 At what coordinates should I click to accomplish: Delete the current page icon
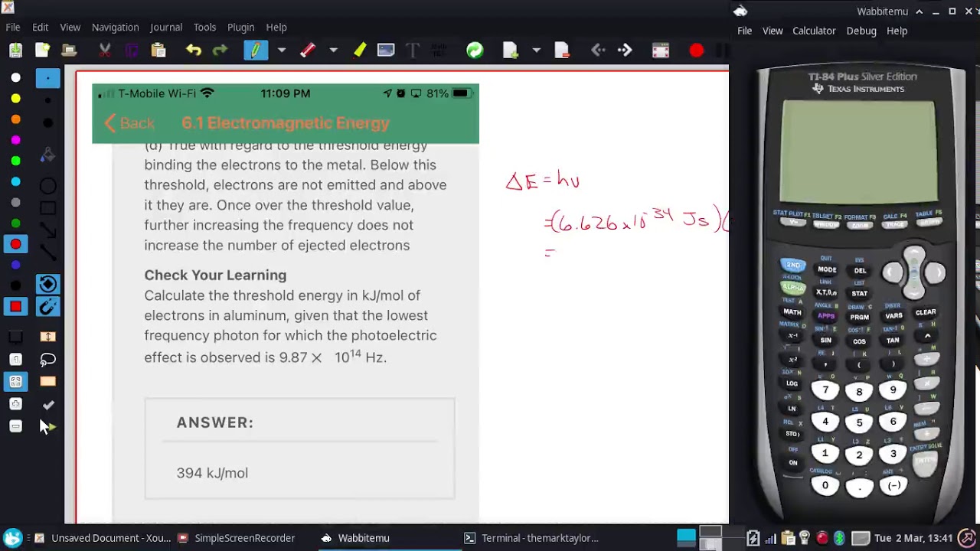tap(562, 51)
